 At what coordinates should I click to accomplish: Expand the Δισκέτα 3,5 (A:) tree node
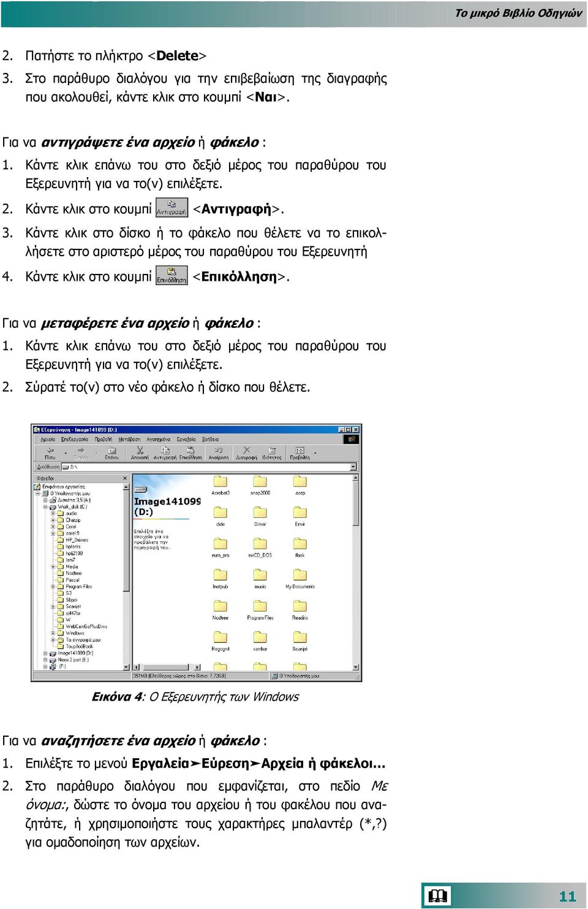(45, 500)
